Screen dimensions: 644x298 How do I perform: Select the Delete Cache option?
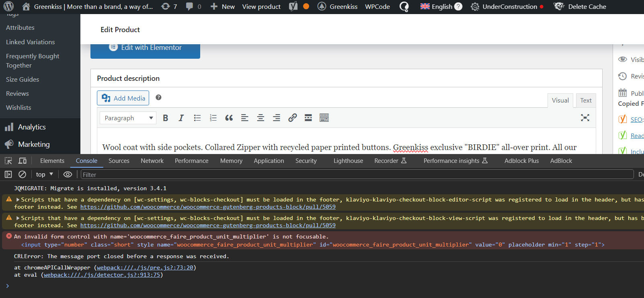tap(580, 6)
